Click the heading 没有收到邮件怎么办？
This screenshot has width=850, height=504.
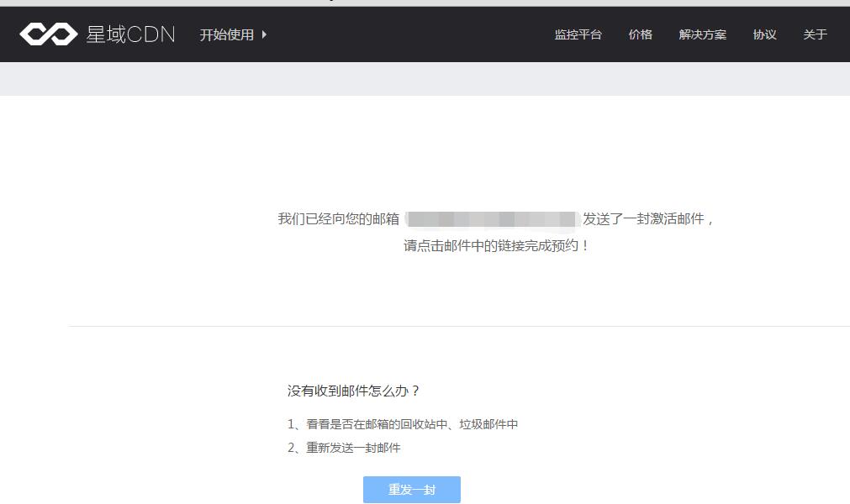pyautogui.click(x=353, y=391)
